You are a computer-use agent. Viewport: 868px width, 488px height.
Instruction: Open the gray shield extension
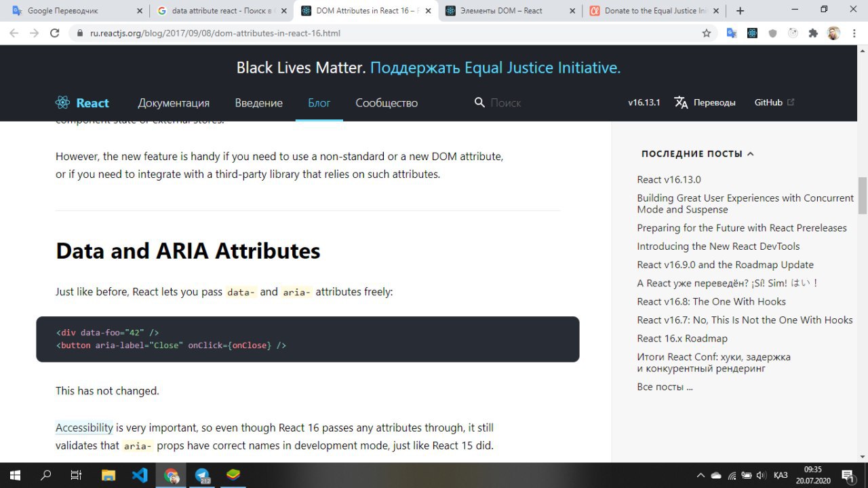(x=772, y=33)
